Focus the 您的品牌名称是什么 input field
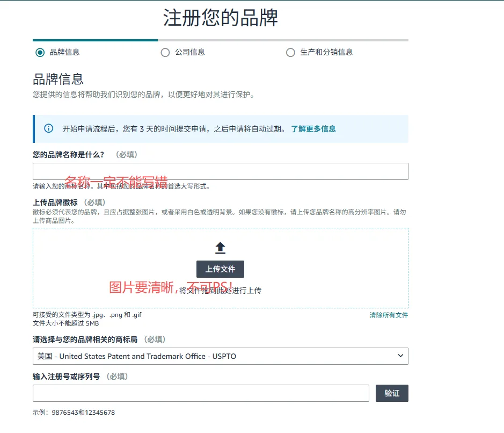 (x=220, y=171)
